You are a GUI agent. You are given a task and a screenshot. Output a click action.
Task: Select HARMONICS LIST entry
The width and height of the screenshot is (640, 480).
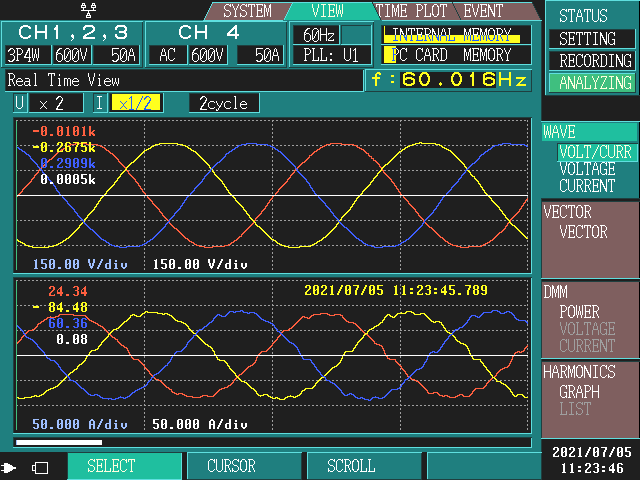click(x=575, y=409)
